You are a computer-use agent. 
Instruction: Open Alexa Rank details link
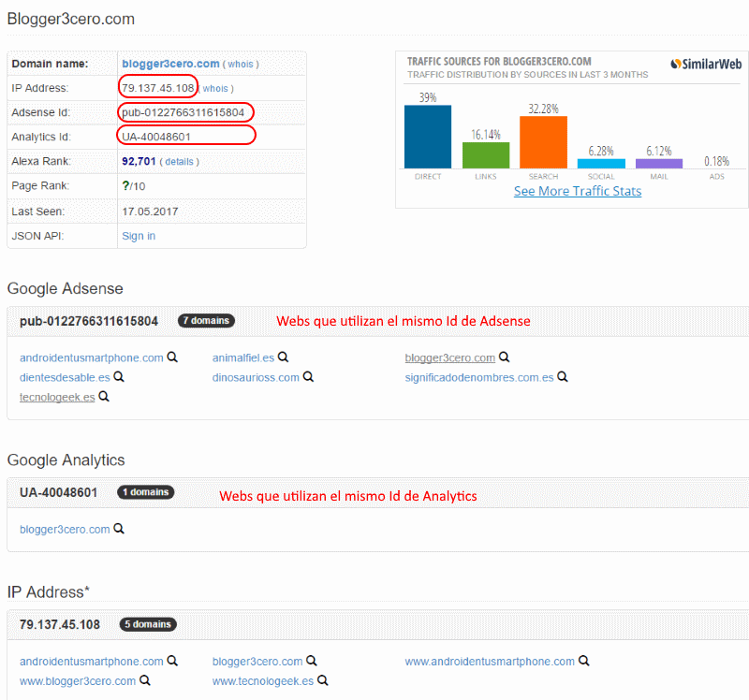179,161
